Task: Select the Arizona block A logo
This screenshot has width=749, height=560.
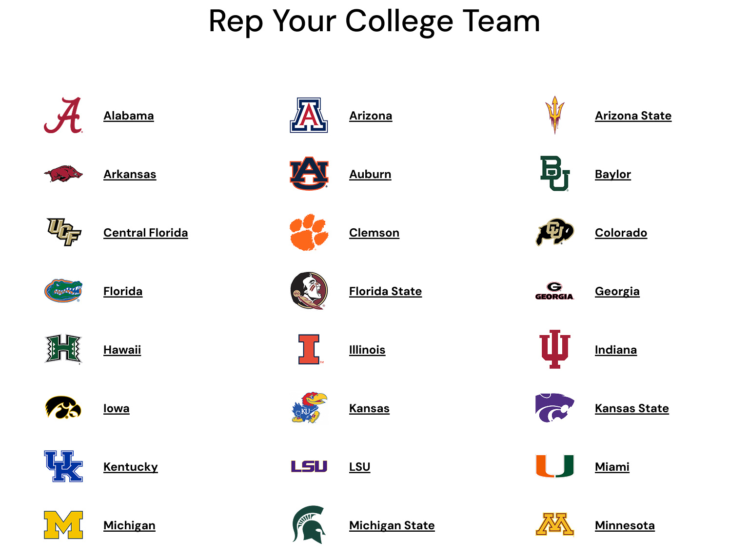Action: coord(309,116)
